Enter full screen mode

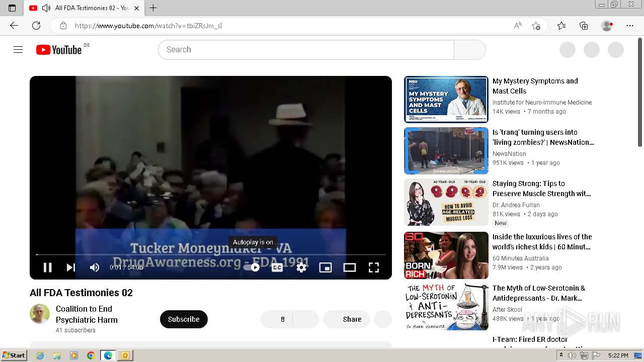(x=374, y=267)
